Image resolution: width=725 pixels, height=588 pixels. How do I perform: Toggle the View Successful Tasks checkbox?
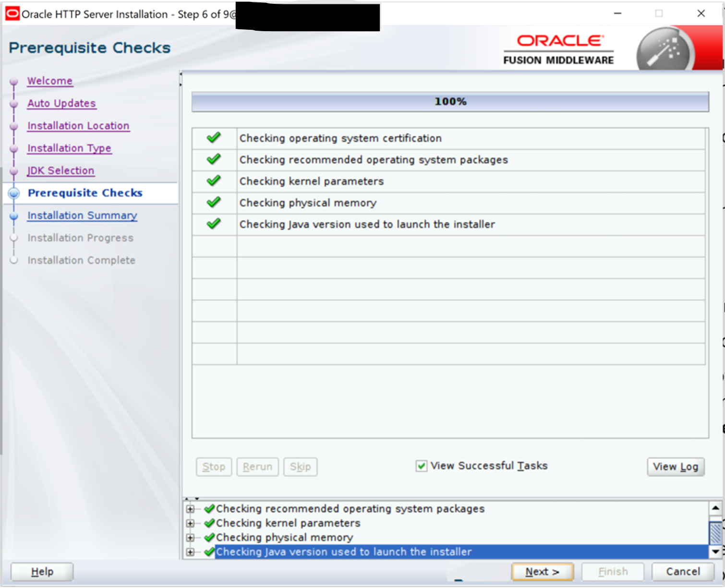point(421,466)
